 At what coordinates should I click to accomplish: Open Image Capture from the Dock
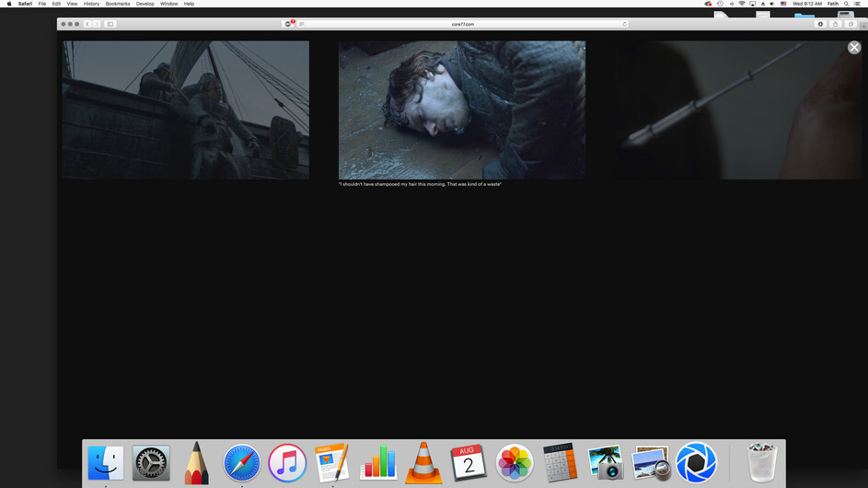605,462
